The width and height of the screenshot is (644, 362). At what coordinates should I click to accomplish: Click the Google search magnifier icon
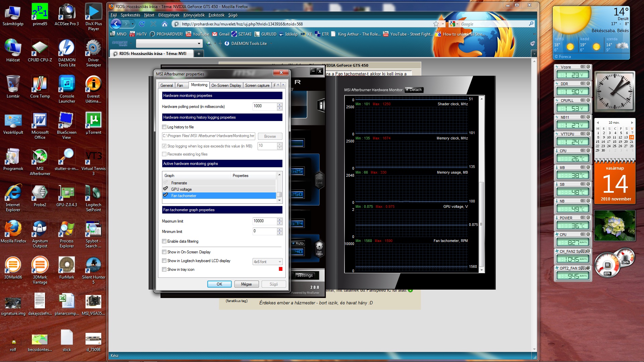[531, 24]
